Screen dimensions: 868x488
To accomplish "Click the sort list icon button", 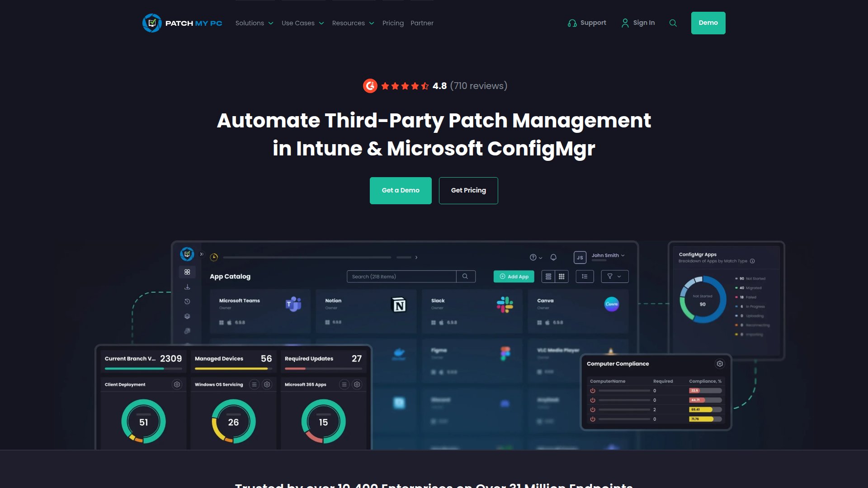I will click(585, 277).
